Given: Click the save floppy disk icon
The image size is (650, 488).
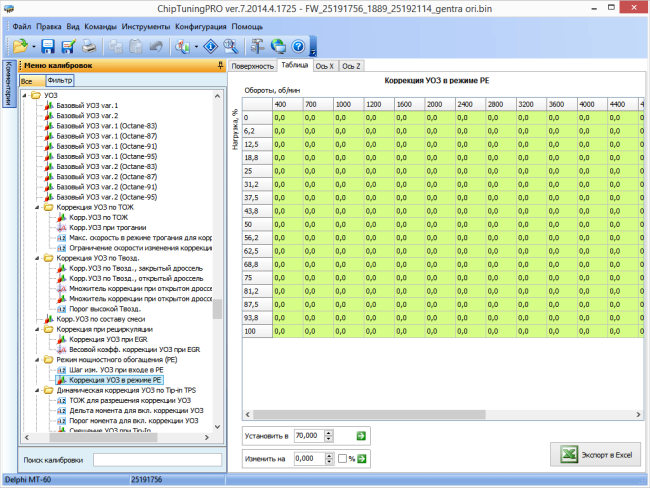Looking at the screenshot, I should tap(48, 46).
